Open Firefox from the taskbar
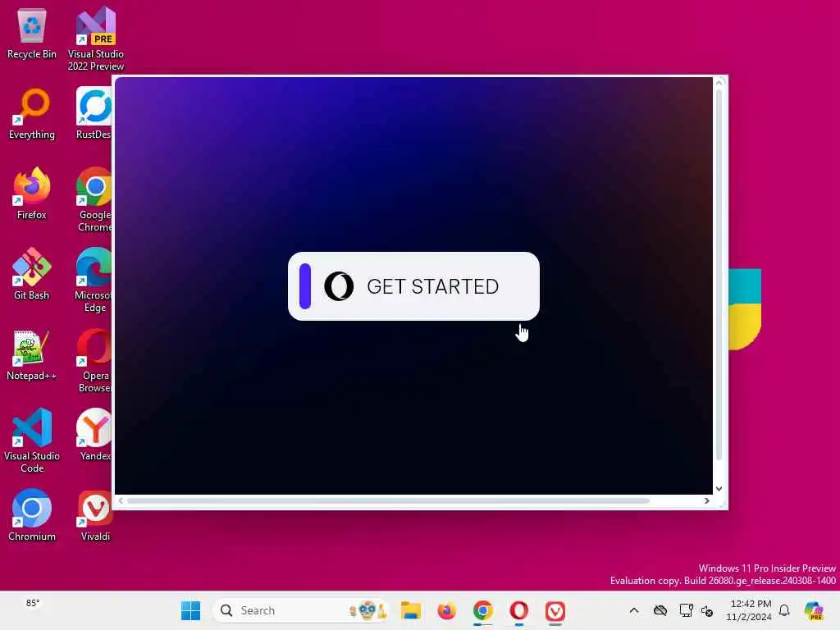The height and width of the screenshot is (630, 840). 446,610
